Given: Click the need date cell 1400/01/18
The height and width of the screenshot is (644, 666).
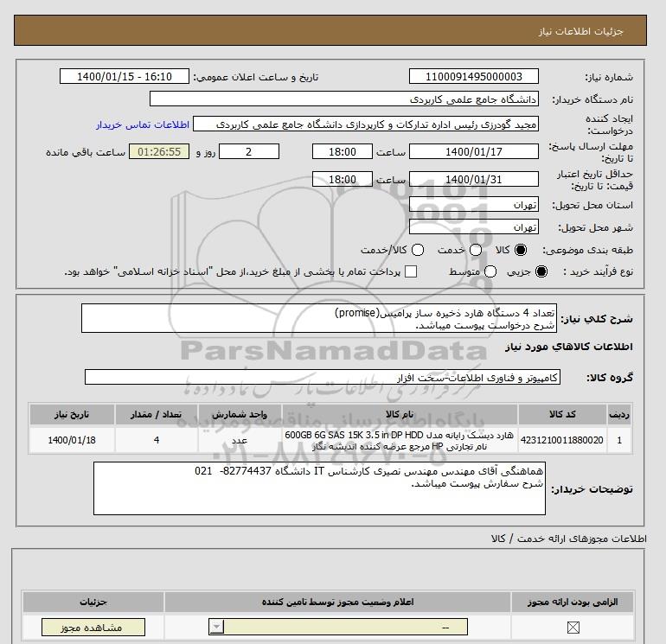Looking at the screenshot, I should 72,440.
